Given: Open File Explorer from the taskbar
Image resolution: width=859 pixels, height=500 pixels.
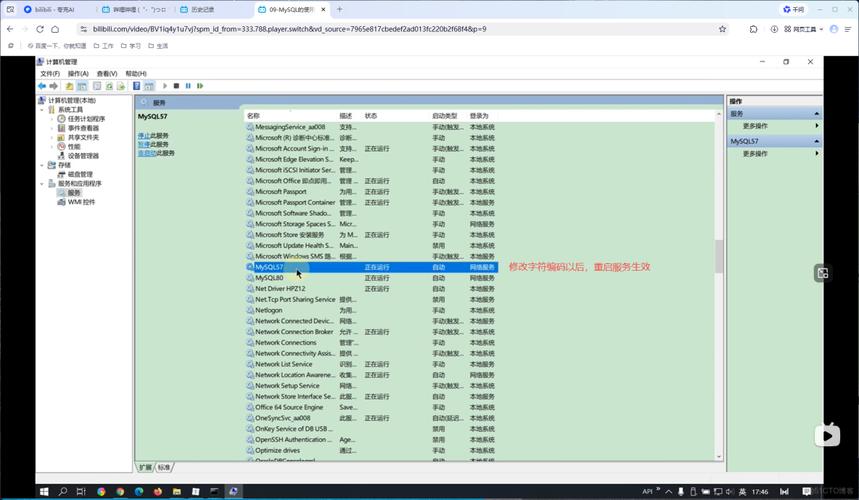Looking at the screenshot, I should pyautogui.click(x=176, y=491).
